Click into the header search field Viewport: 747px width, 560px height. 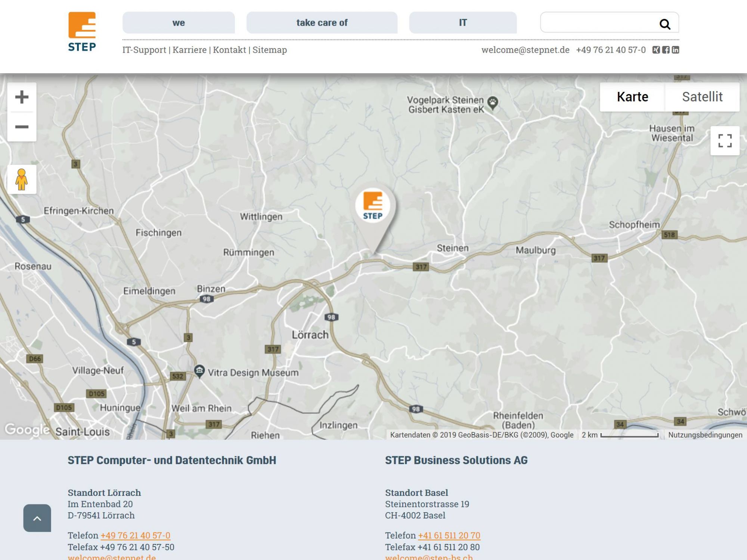coord(598,23)
